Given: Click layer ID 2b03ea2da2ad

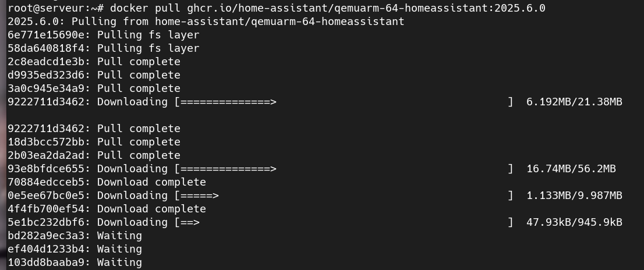Looking at the screenshot, I should pyautogui.click(x=49, y=155).
